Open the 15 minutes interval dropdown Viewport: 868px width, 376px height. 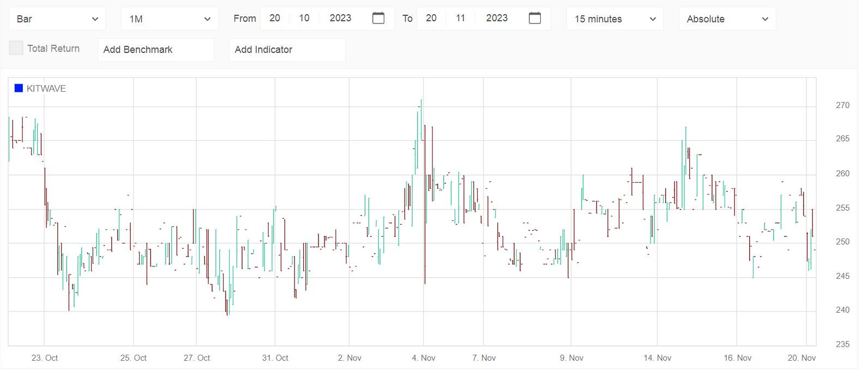615,19
